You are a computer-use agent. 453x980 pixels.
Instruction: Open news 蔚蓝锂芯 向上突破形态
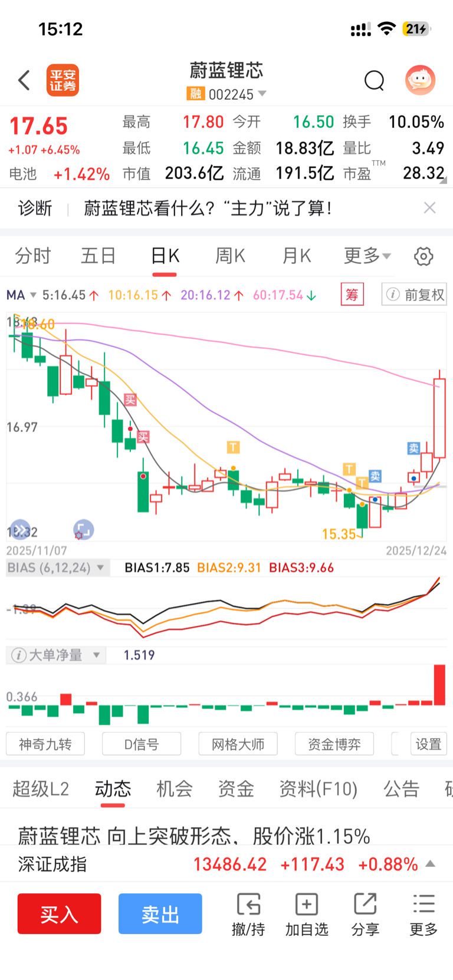pos(194,835)
